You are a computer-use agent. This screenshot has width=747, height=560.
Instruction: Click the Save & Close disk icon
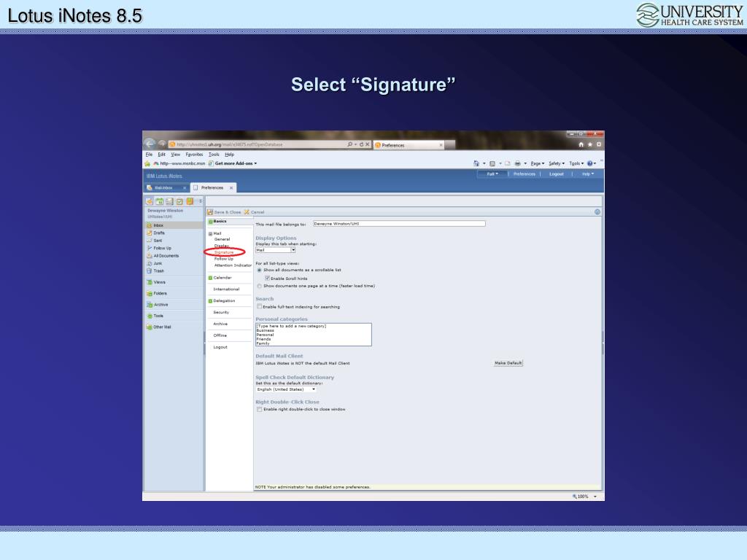pos(210,212)
